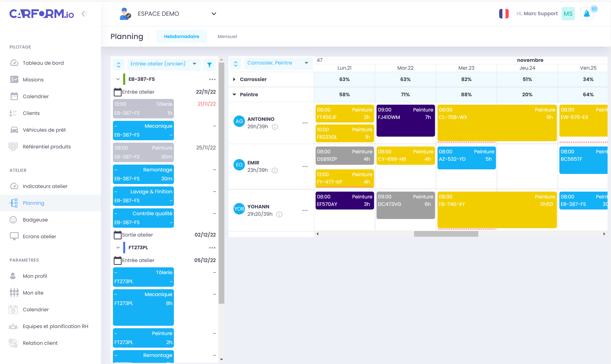Open Equipes et planification RH
This screenshot has width=611, height=364.
point(55,326)
